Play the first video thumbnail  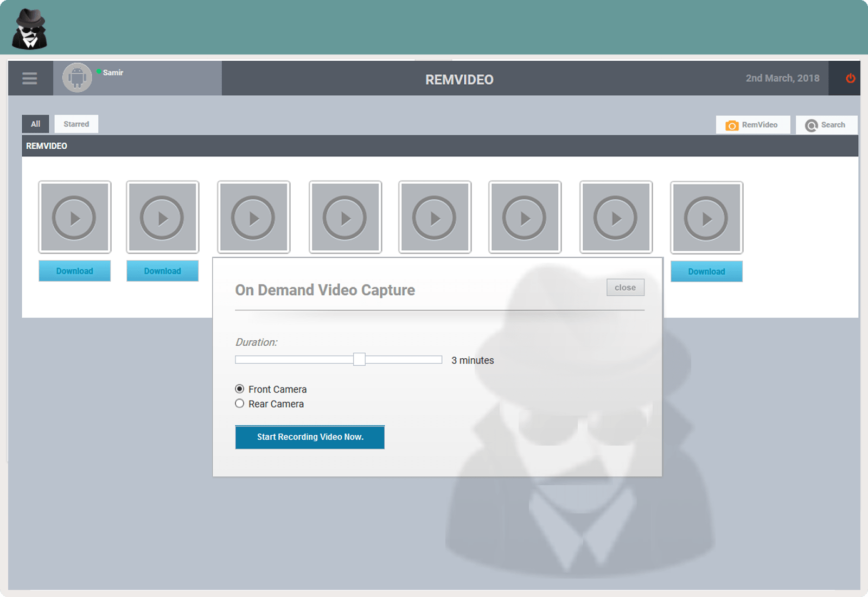point(74,218)
